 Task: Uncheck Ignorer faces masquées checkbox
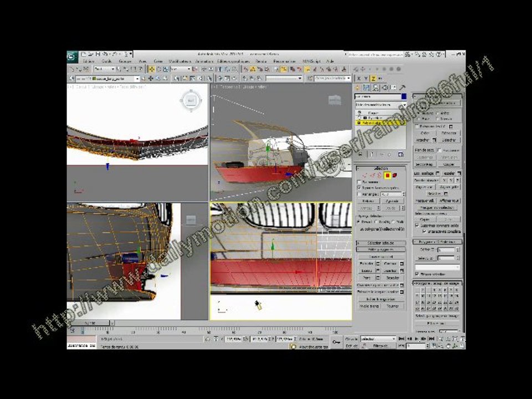[x=359, y=188]
